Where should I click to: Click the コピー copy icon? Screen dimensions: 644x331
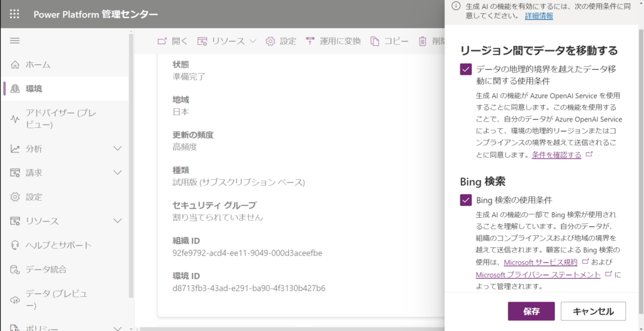(x=375, y=41)
